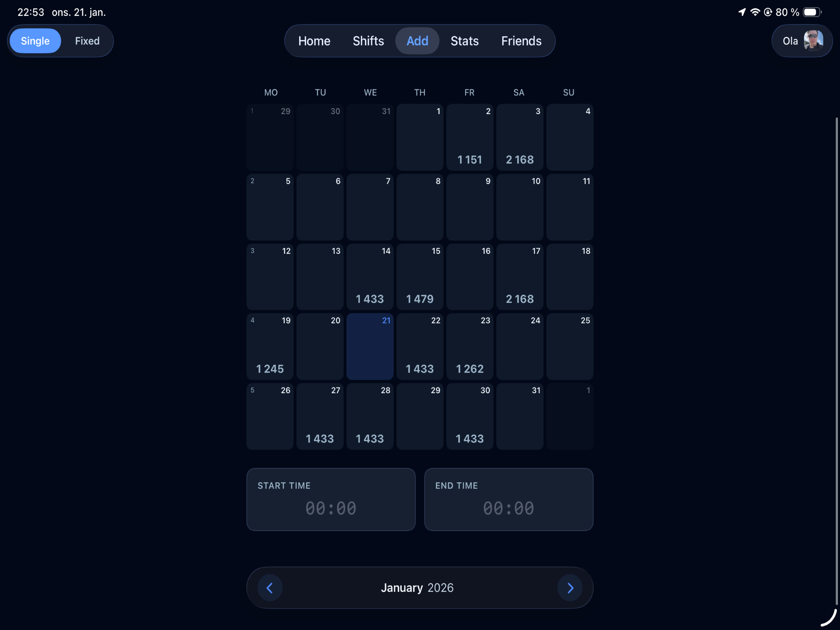Select January 2 with 1 151
The width and height of the screenshot is (840, 630).
[470, 137]
